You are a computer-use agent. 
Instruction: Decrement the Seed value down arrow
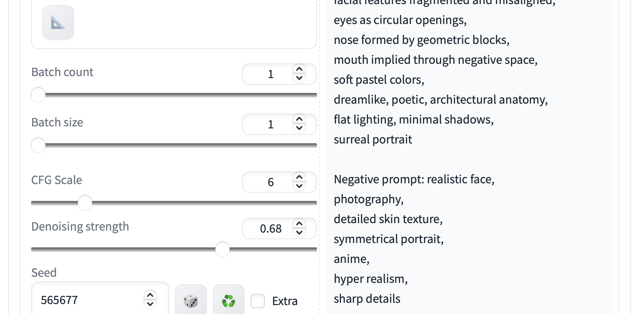click(x=150, y=304)
